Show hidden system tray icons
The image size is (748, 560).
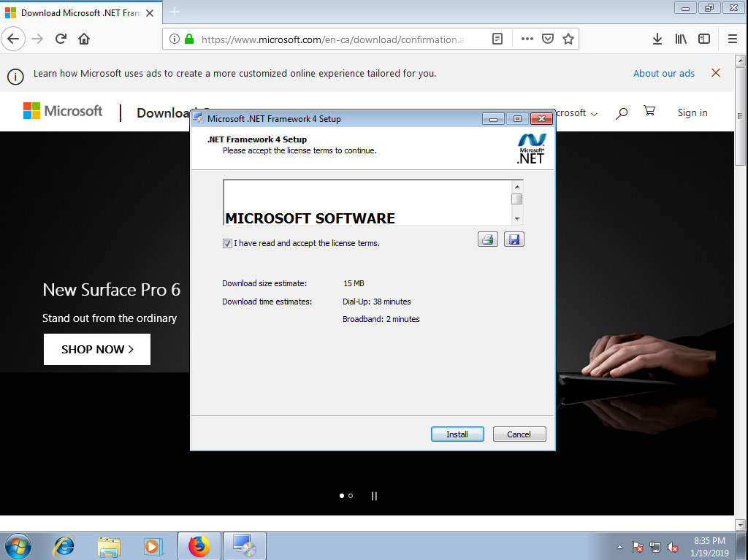619,547
